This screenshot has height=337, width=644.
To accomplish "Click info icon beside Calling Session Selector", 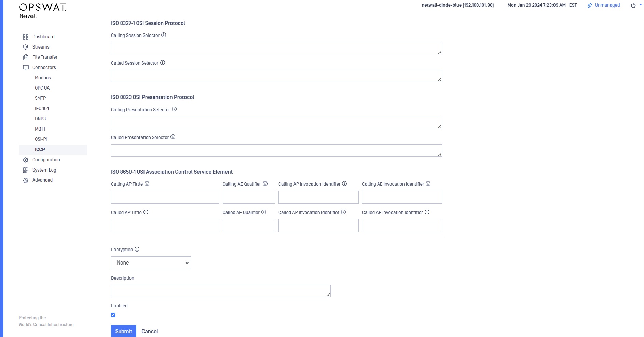I will (164, 35).
